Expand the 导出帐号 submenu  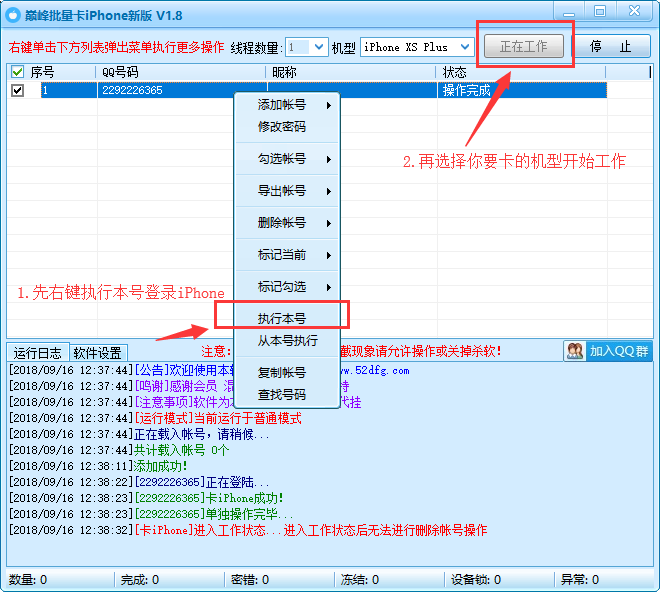(286, 191)
